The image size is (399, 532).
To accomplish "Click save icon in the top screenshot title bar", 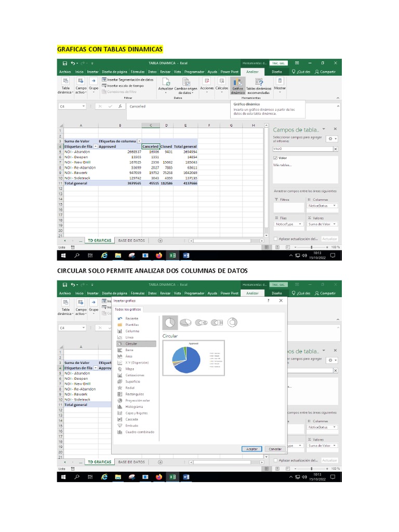I will (65, 63).
